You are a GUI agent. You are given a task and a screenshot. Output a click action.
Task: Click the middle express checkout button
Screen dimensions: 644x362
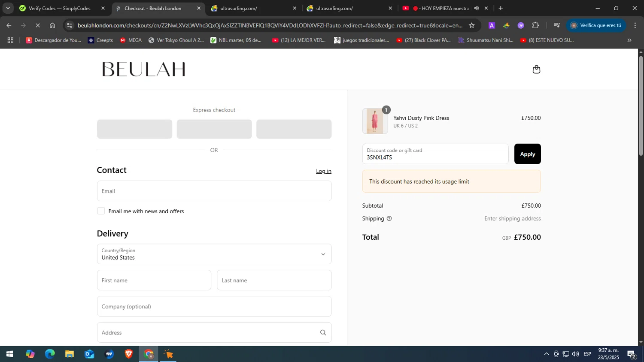click(214, 129)
